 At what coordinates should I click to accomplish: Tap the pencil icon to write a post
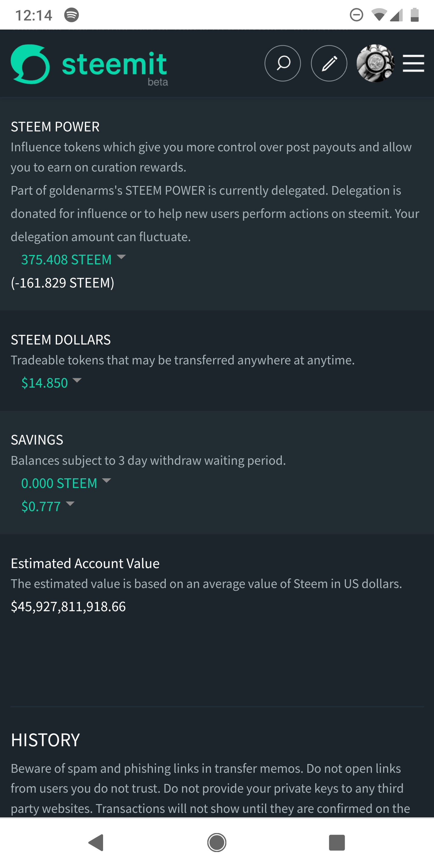click(x=329, y=63)
